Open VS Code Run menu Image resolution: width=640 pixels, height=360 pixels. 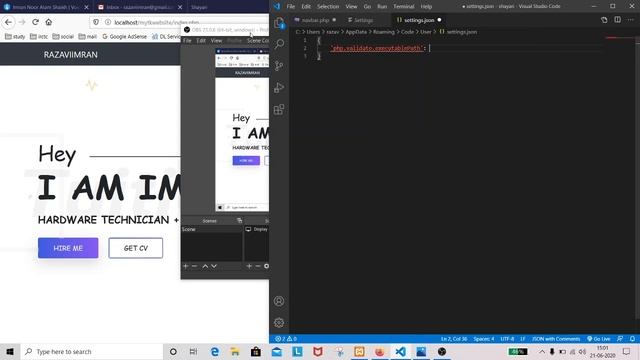click(382, 7)
